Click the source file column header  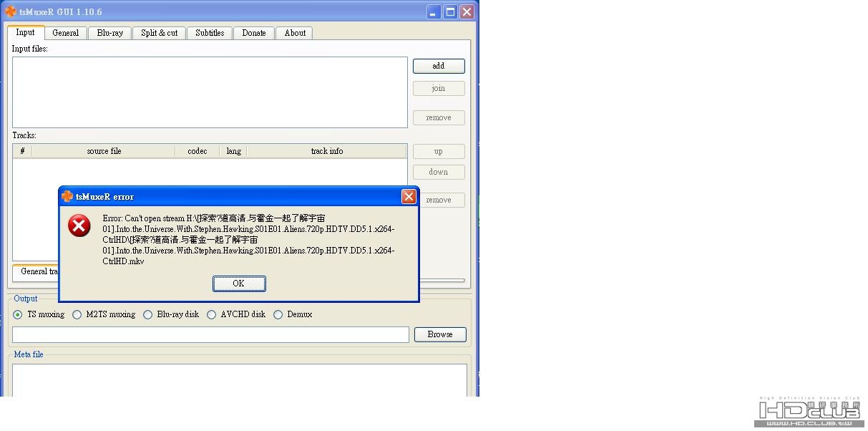(x=104, y=151)
